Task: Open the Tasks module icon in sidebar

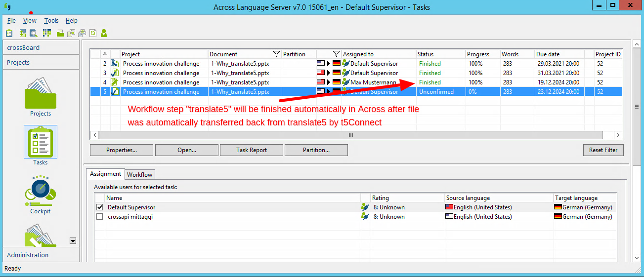Action: pyautogui.click(x=41, y=141)
